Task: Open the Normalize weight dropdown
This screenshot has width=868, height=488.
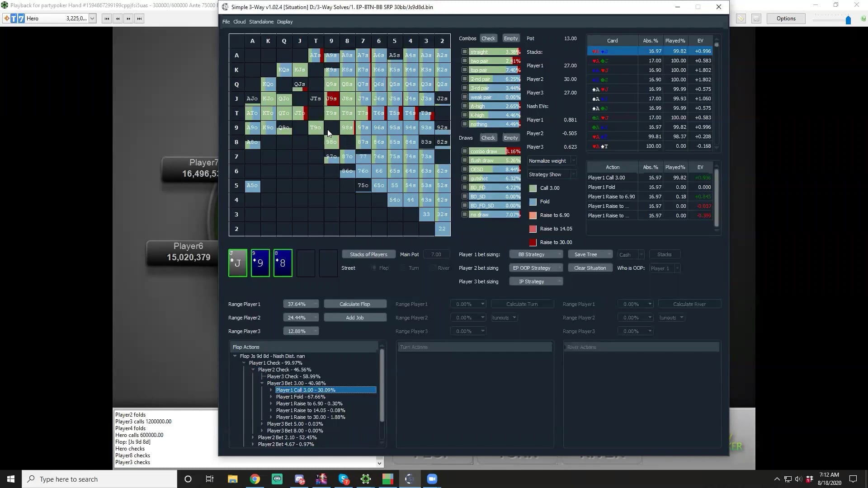Action: [x=552, y=161]
